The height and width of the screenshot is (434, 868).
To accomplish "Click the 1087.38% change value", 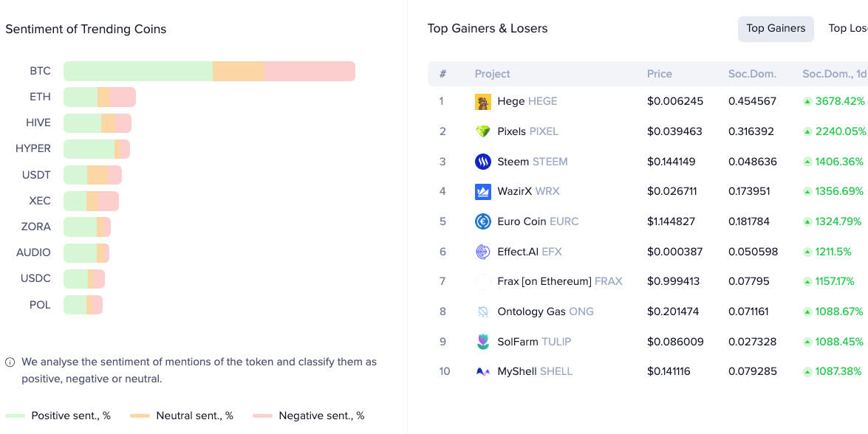I will pos(838,371).
